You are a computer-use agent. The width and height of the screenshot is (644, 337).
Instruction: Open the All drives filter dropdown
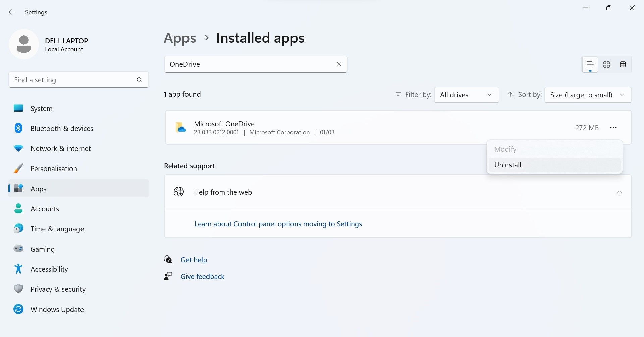466,95
